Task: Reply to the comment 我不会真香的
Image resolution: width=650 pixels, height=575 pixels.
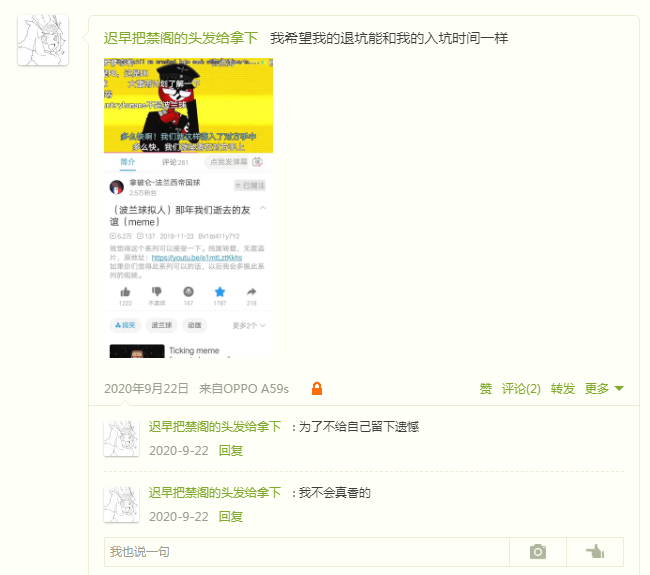Action: click(230, 517)
